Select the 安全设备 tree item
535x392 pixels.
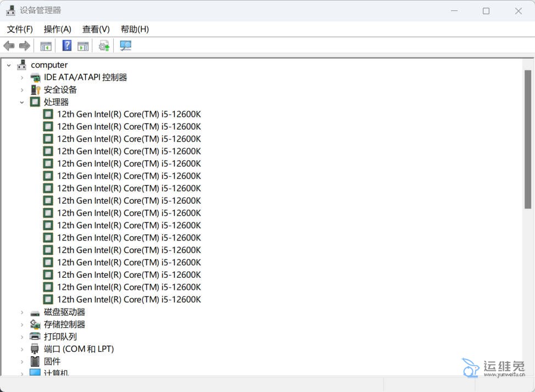tap(60, 89)
